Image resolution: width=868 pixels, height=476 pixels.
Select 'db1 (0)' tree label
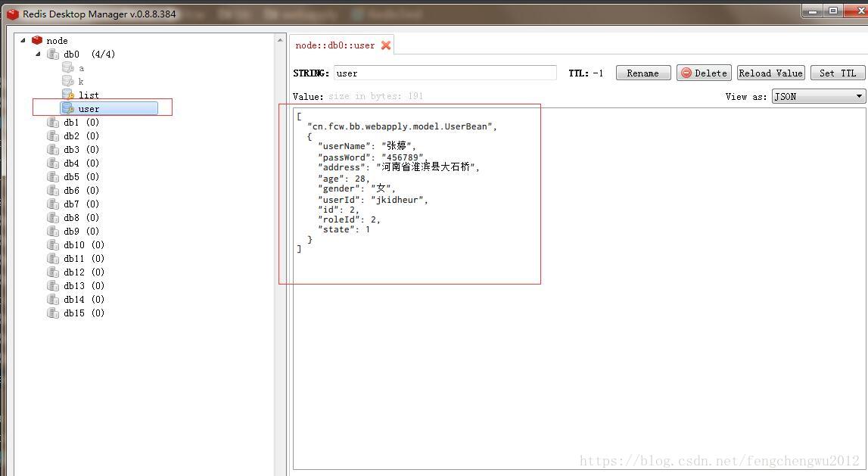click(82, 123)
